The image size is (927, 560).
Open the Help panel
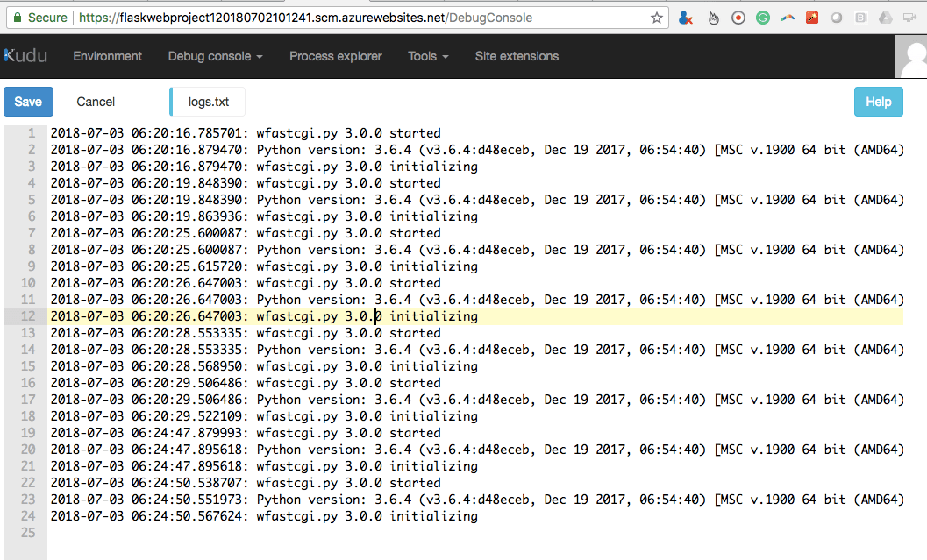tap(878, 101)
